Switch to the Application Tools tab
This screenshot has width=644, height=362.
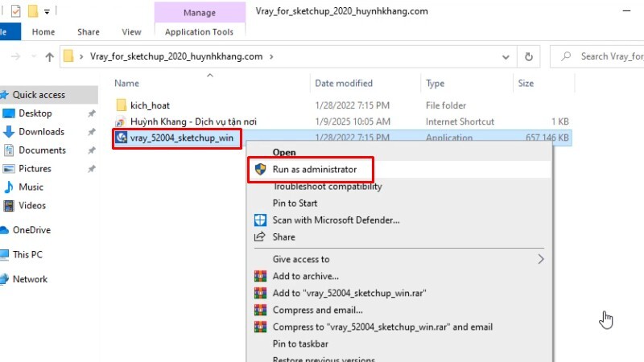coord(199,32)
